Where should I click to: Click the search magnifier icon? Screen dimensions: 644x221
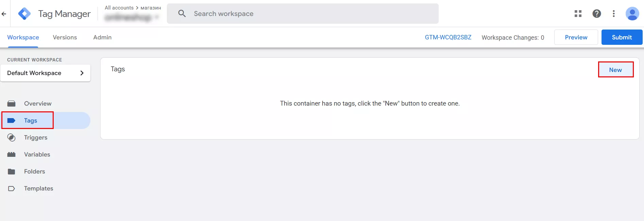point(182,14)
